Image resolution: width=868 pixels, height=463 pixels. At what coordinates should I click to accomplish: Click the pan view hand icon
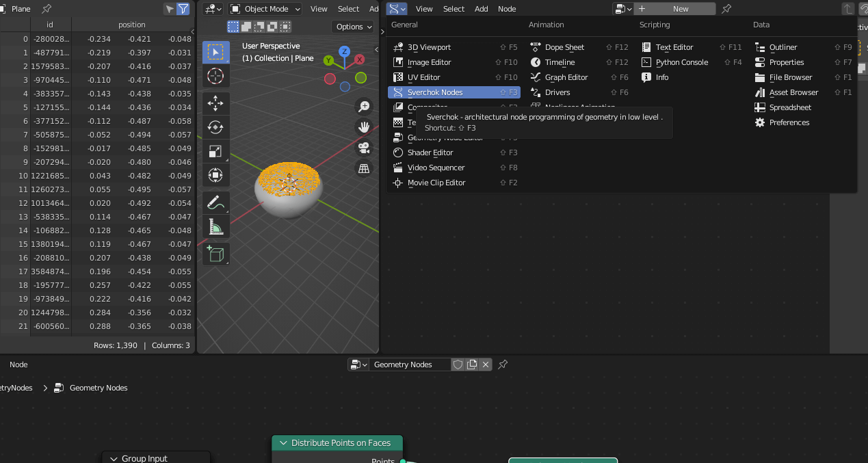pyautogui.click(x=364, y=127)
